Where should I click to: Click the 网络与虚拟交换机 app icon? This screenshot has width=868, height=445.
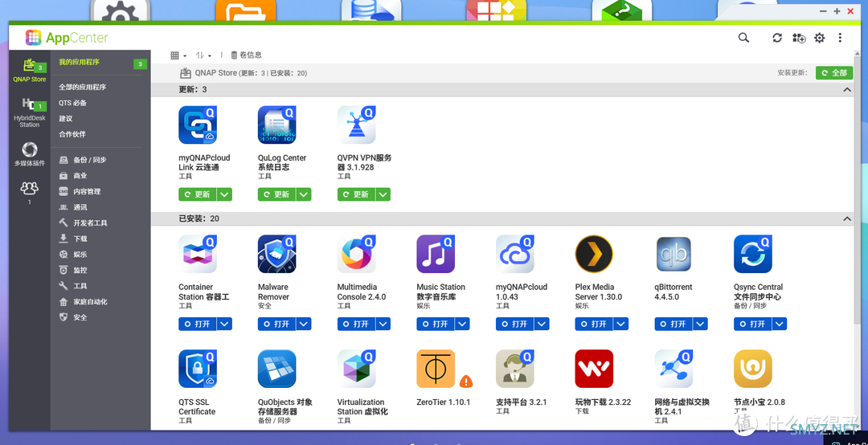coord(674,369)
